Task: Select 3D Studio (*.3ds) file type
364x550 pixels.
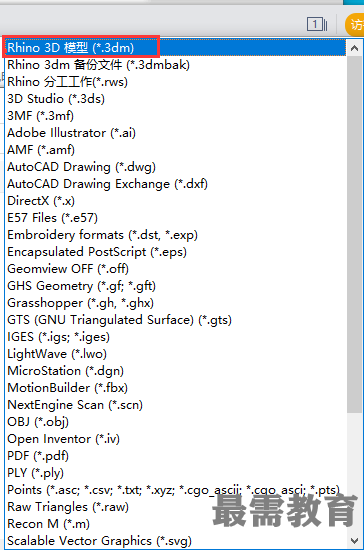Action: pos(175,99)
